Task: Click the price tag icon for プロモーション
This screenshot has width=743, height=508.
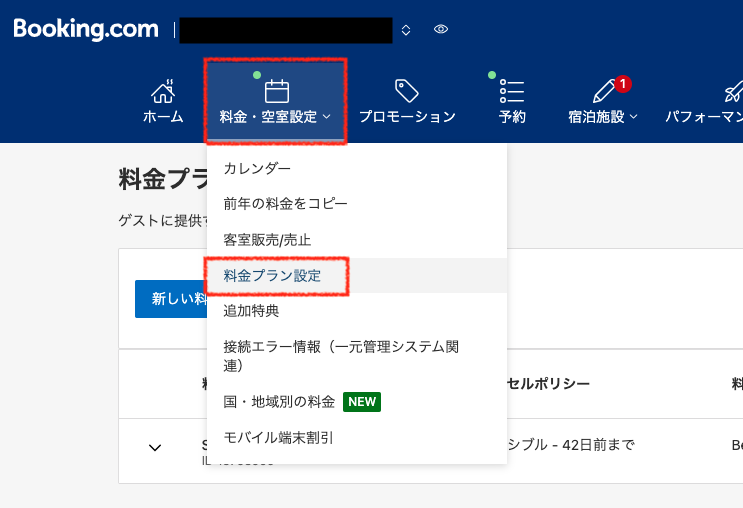Action: pyautogui.click(x=406, y=92)
